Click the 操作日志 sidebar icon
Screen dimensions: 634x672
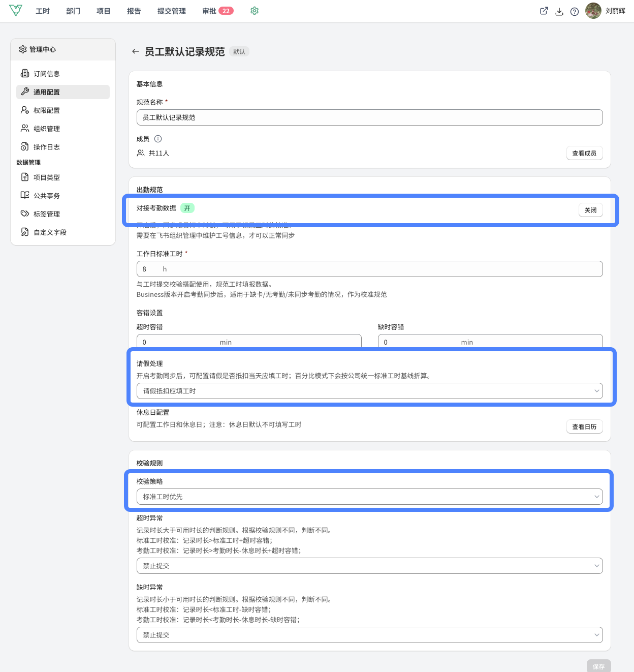25,147
